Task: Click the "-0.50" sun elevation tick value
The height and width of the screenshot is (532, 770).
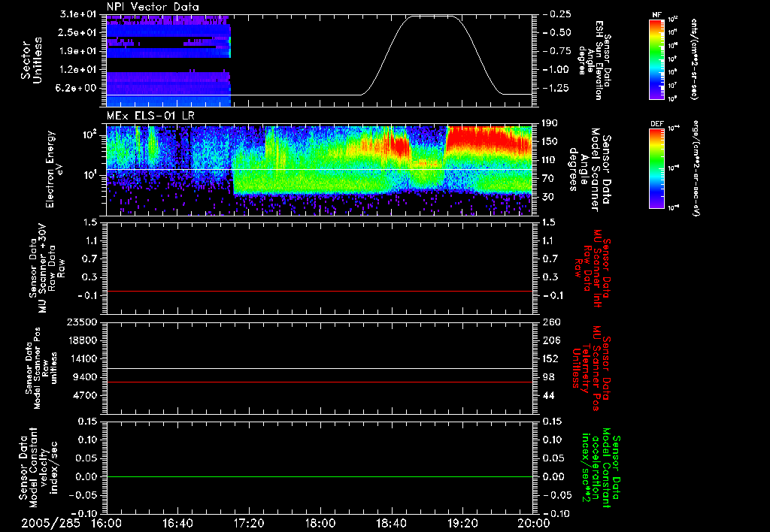Action: coord(557,32)
